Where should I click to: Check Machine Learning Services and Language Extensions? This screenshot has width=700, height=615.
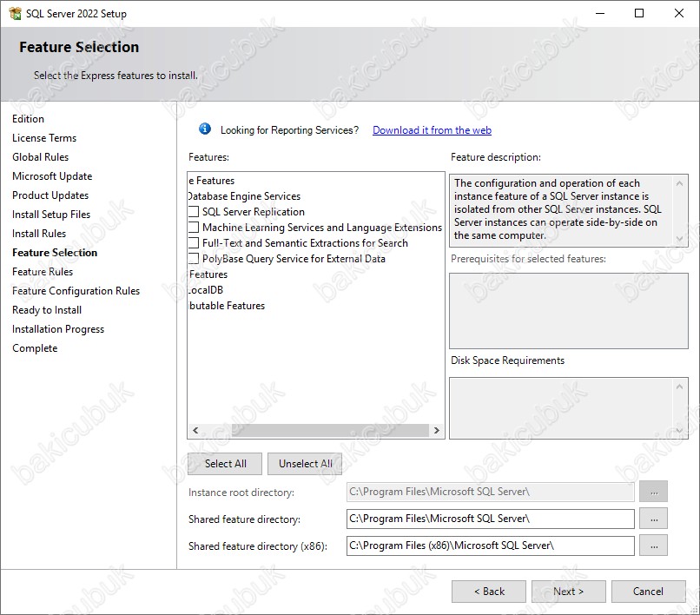tap(194, 228)
